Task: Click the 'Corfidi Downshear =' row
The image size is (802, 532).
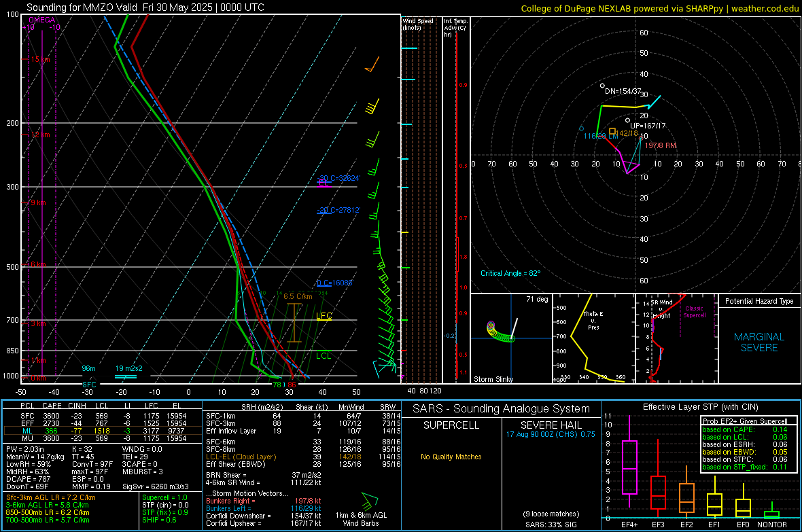Action: coord(264,516)
